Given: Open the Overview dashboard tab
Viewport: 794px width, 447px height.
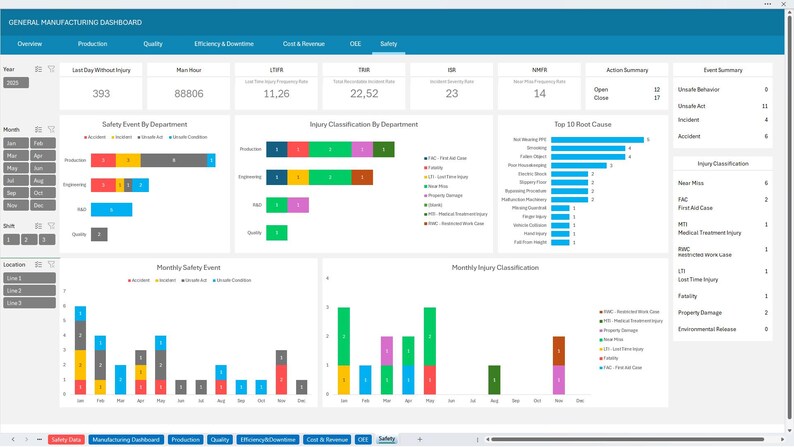Looking at the screenshot, I should pyautogui.click(x=29, y=44).
